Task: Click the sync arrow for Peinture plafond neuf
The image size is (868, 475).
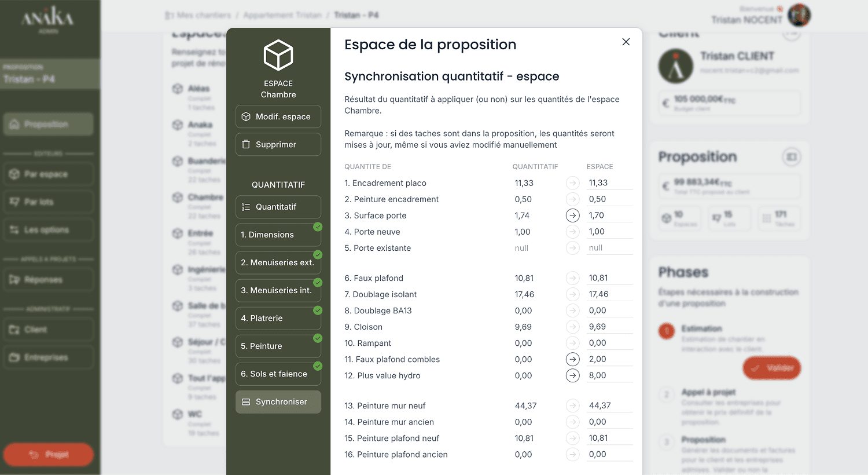Action: coord(573,438)
